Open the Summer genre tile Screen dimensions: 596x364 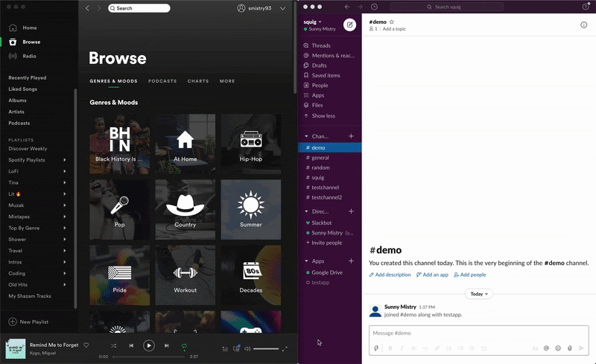[x=251, y=210]
